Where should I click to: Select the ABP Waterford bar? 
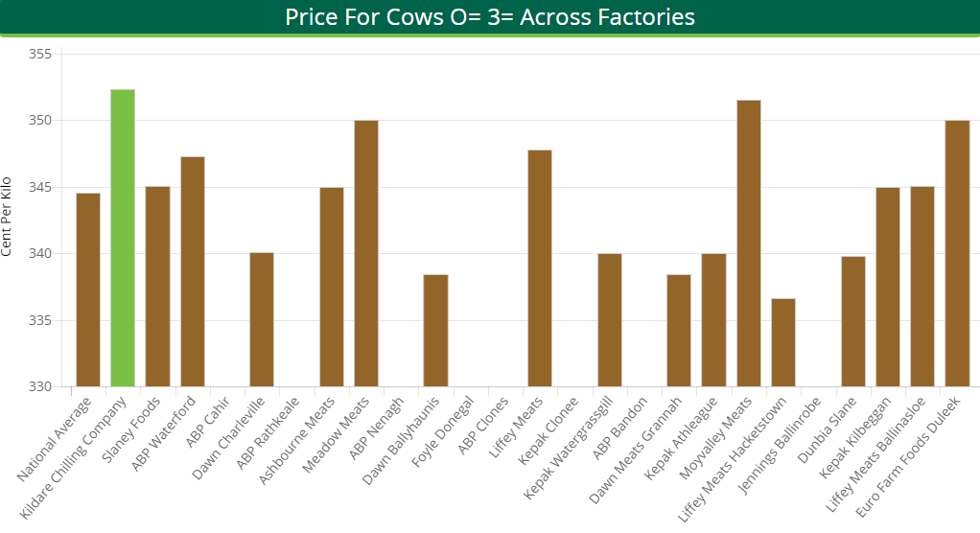pyautogui.click(x=192, y=271)
